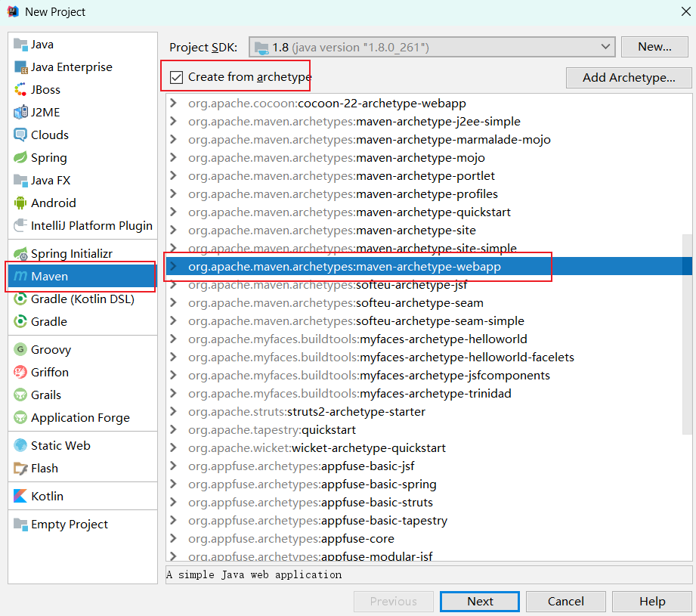The height and width of the screenshot is (616, 696).
Task: Select the appfuse-basic-jsf row
Action: click(x=428, y=466)
